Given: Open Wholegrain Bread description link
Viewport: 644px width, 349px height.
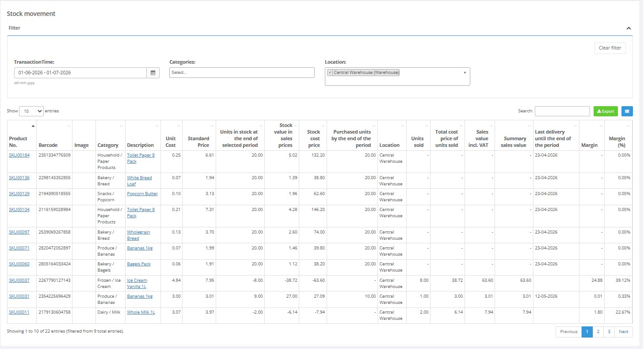Looking at the screenshot, I should click(138, 235).
